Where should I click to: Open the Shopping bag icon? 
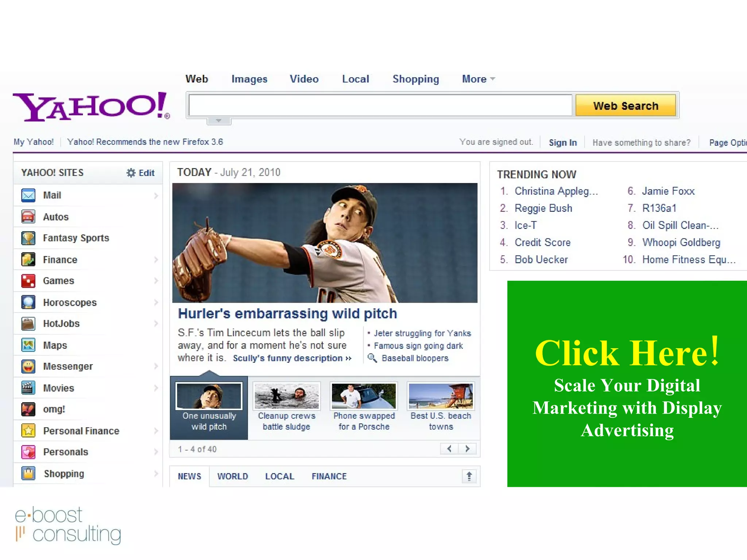pyautogui.click(x=28, y=473)
